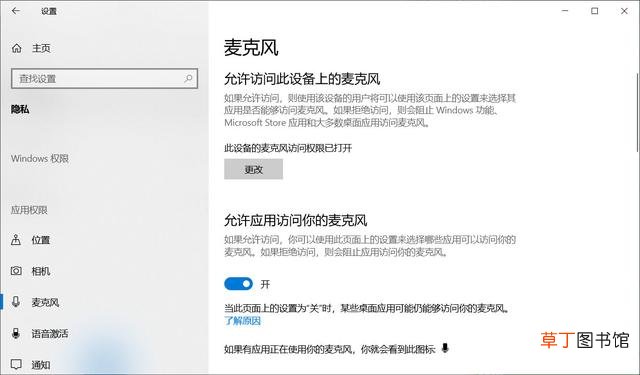640x375 pixels.
Task: Go back using the back arrow
Action: point(16,11)
